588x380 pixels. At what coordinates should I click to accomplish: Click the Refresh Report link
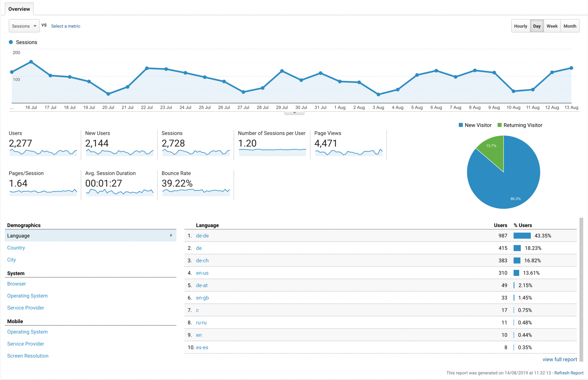(569, 373)
